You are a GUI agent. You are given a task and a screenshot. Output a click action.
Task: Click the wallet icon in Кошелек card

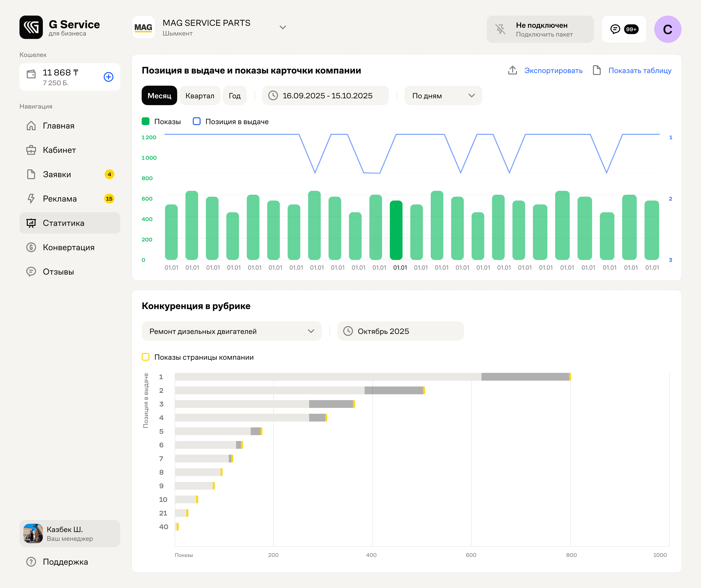31,74
